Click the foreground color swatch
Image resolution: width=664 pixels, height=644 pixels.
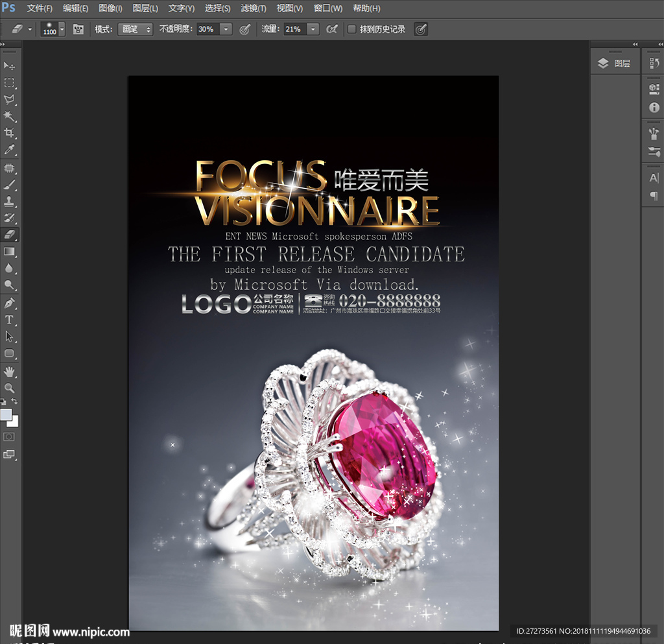pos(6,414)
